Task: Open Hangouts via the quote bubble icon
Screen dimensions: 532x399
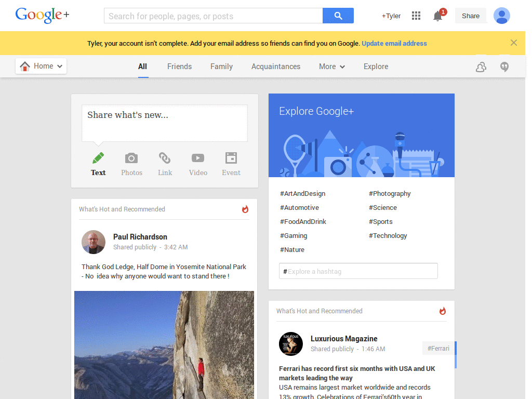Action: (x=503, y=66)
